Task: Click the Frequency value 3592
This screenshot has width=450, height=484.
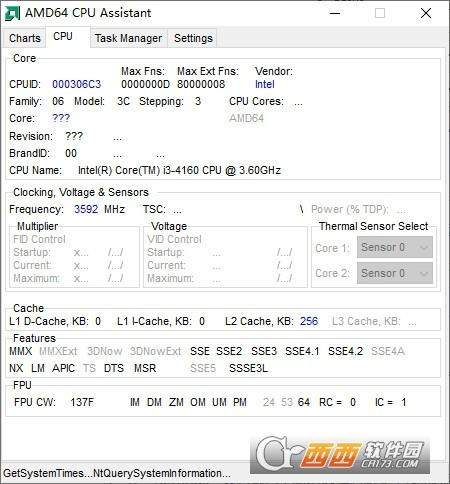Action: 86,209
